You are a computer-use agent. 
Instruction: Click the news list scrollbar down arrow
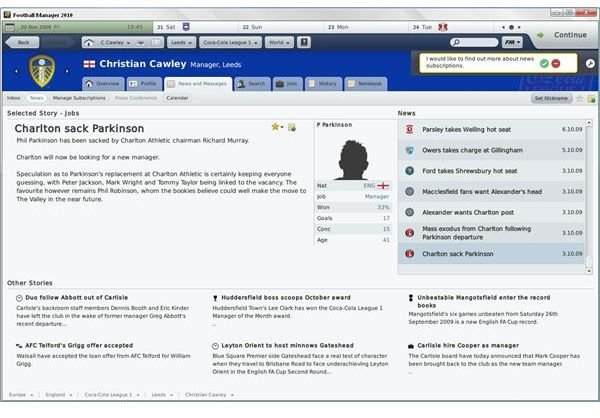click(x=589, y=271)
